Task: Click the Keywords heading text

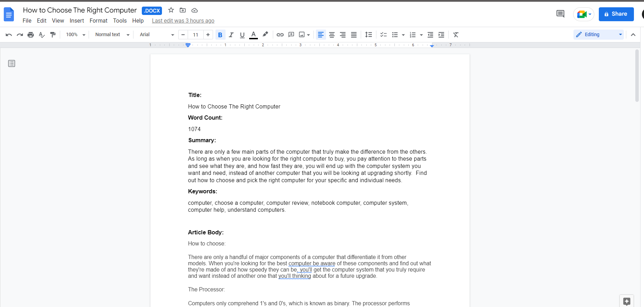Action: 203,192
